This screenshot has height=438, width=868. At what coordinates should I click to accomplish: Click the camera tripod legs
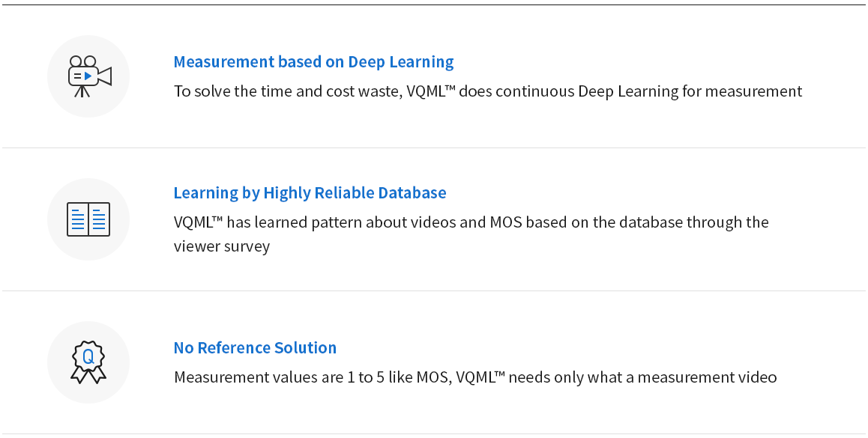82,92
